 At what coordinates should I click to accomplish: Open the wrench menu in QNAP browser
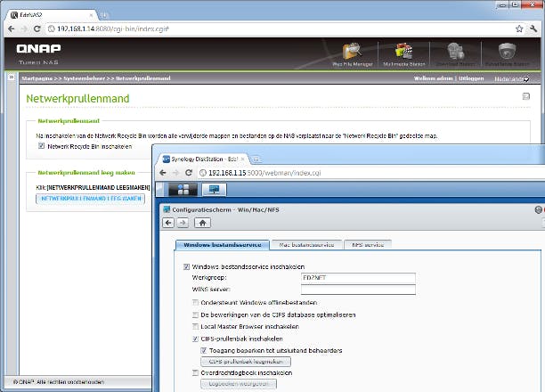(x=533, y=29)
